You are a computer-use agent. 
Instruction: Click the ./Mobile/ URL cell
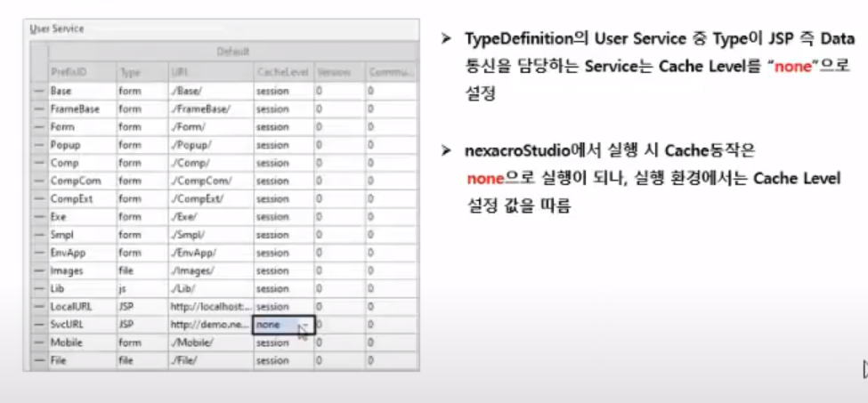coord(211,343)
